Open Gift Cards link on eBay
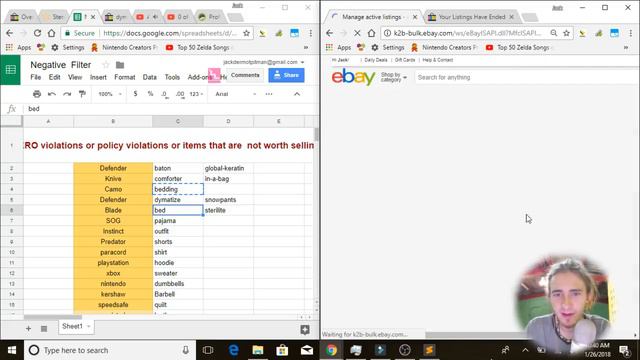This screenshot has height=360, width=640. 405,60
